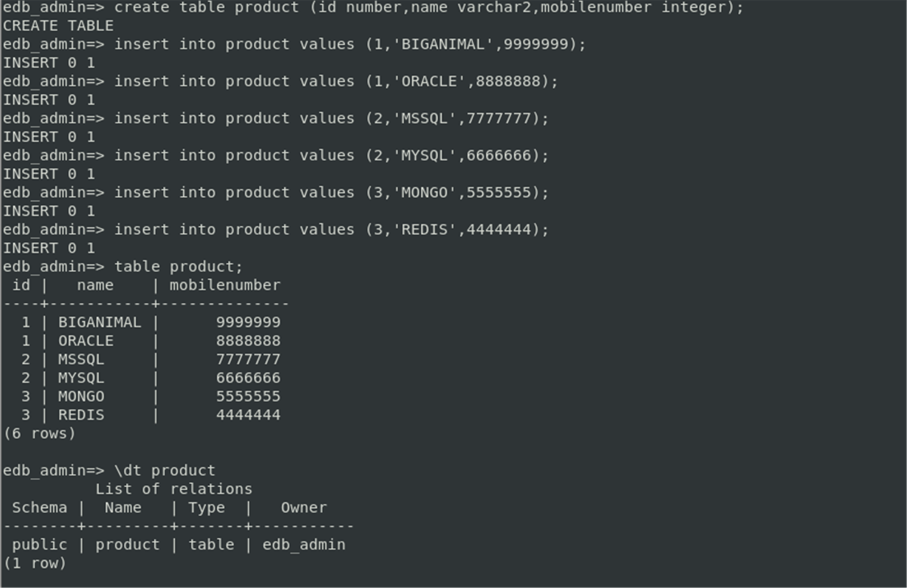Click the REDIS cell in result table
The width and height of the screenshot is (907, 588).
tap(81, 415)
